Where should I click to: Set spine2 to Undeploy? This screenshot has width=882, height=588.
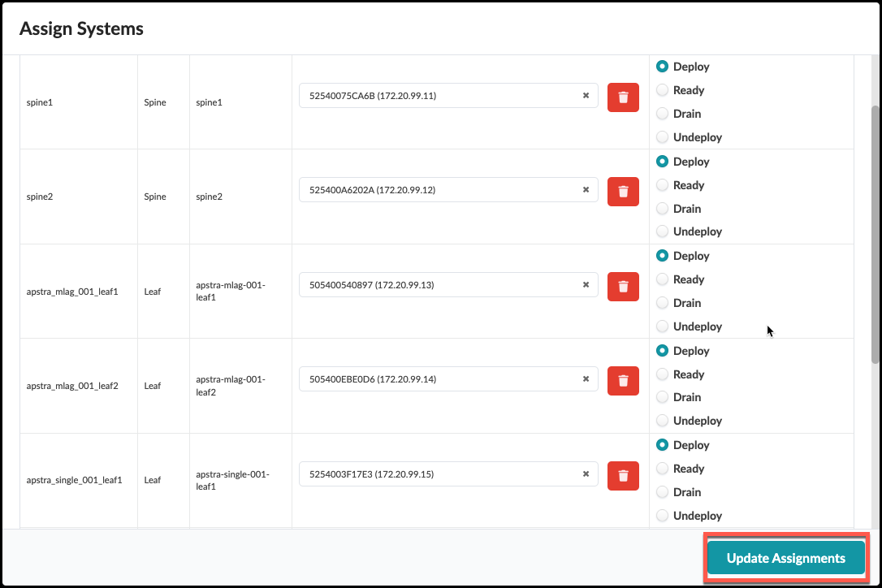click(662, 231)
